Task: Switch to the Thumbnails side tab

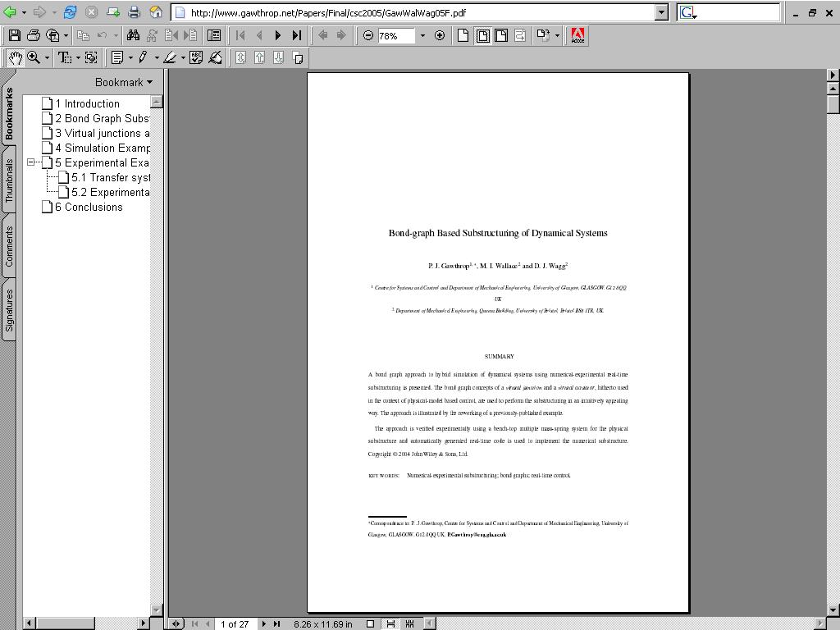Action: click(x=8, y=180)
